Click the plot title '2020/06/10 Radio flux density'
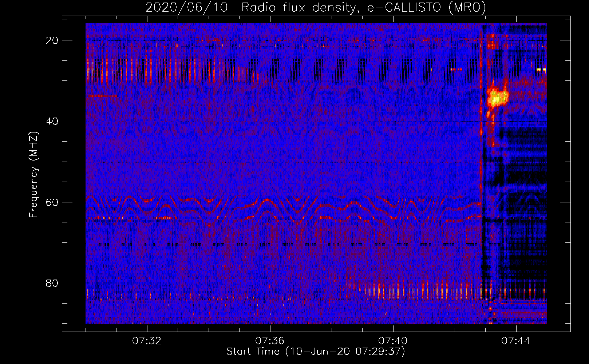 (251, 8)
